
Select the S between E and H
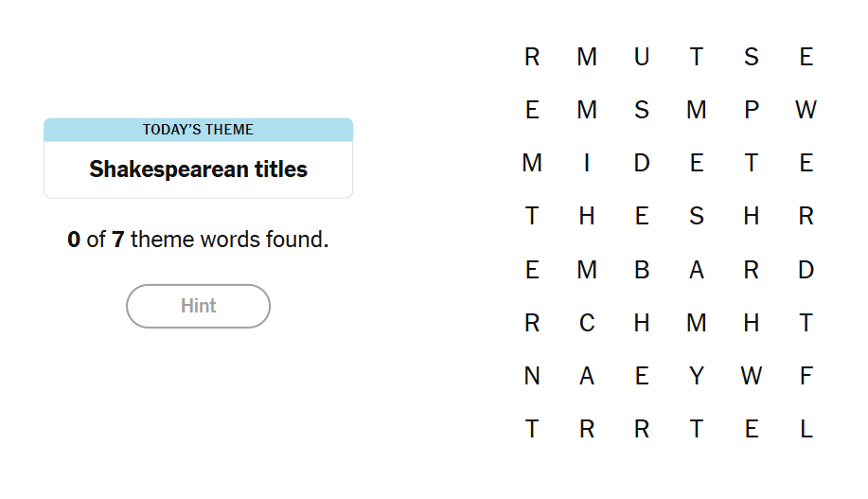(x=697, y=216)
